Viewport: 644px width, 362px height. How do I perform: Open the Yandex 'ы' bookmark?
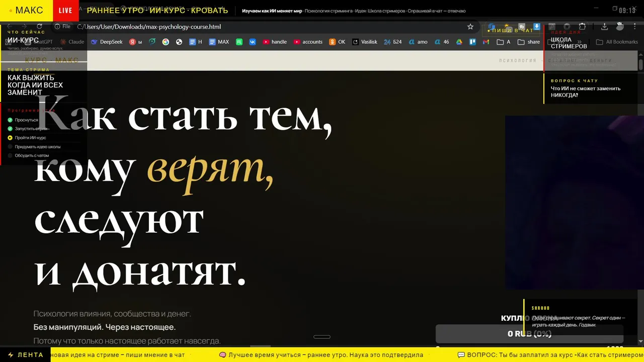coord(136,42)
